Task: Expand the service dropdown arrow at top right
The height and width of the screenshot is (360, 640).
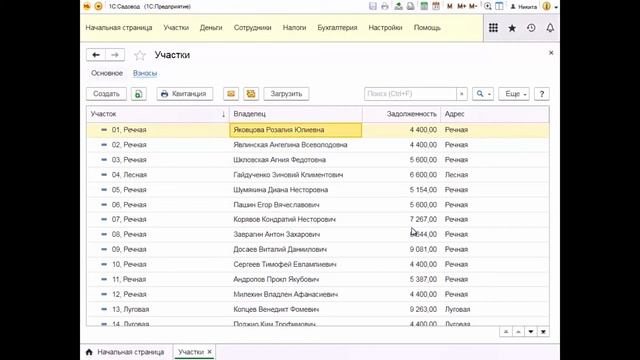Action: tap(556, 7)
